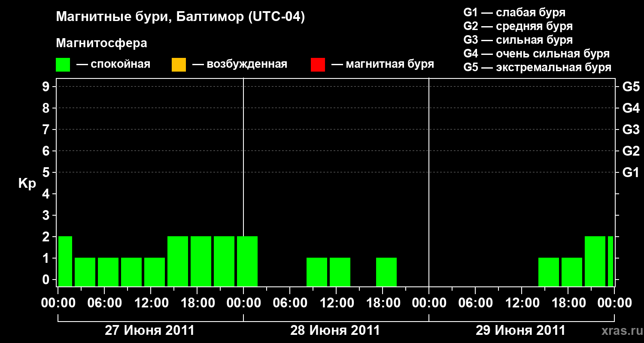
Task: Click the 'G1 — слабая буря' legend line
Action: (514, 12)
